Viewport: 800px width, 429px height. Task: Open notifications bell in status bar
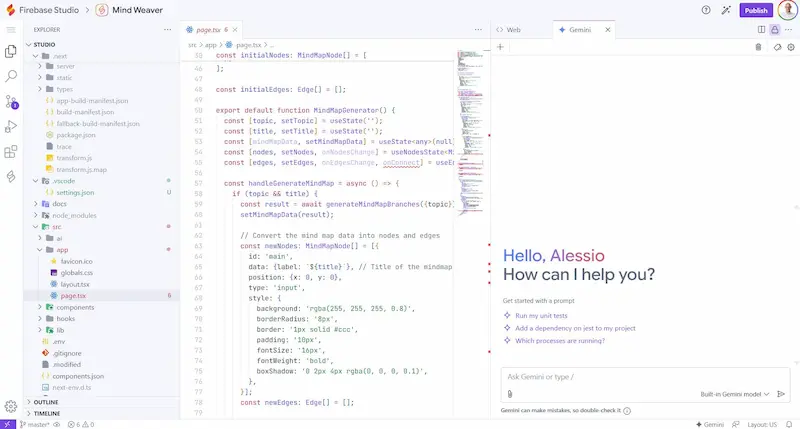coord(789,424)
